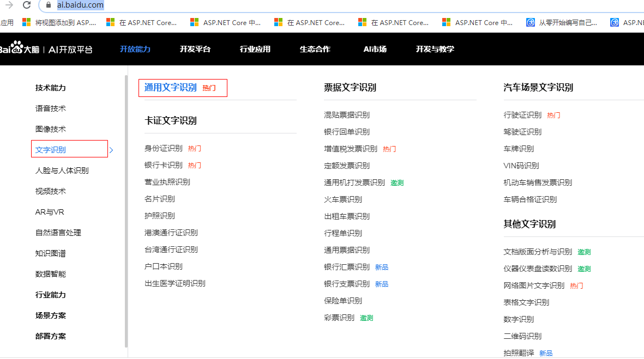
Task: Select 人脸与人体识别 in the sidebar
Action: 62,171
